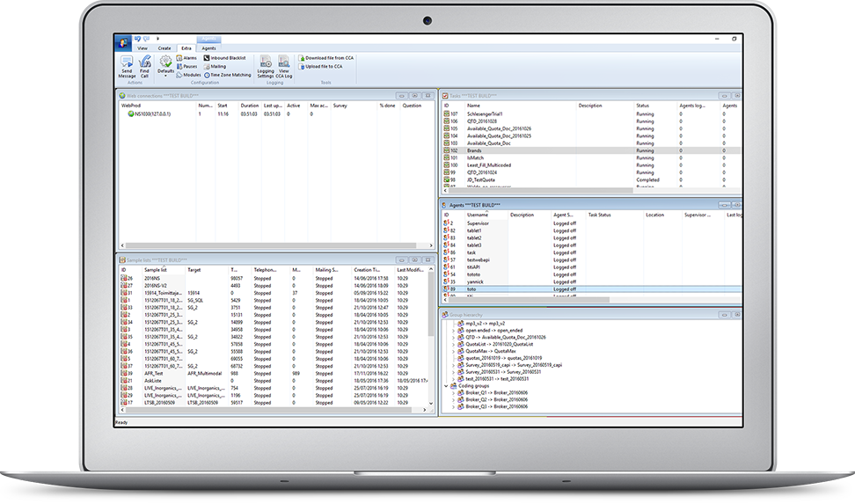This screenshot has height=504, width=855.
Task: Switch to the Create ribbon tab
Action: [164, 48]
